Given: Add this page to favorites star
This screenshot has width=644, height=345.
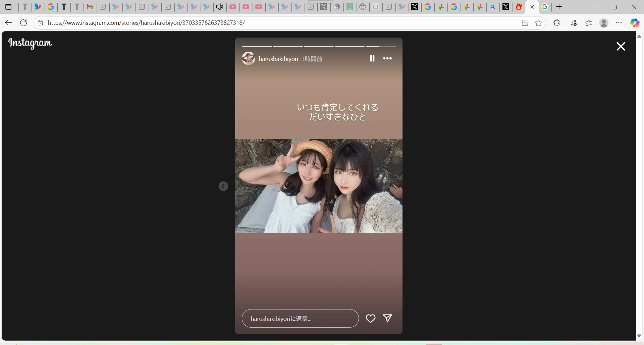Looking at the screenshot, I should click(538, 23).
